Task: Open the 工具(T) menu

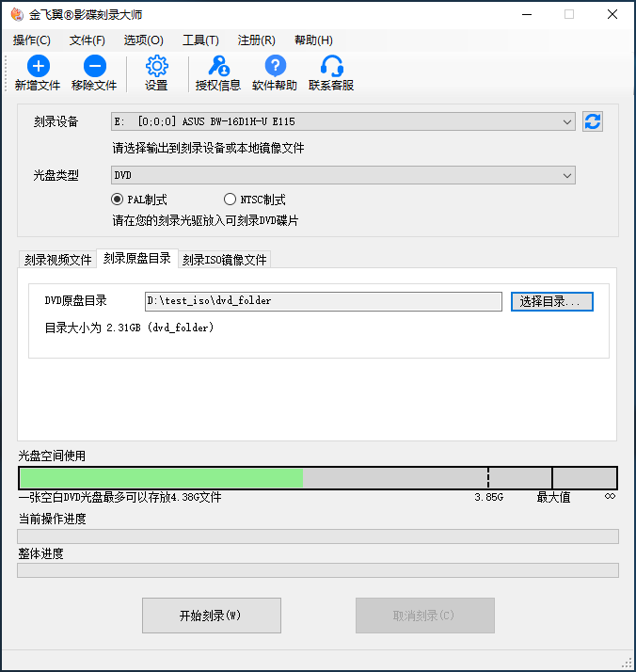Action: [200, 40]
